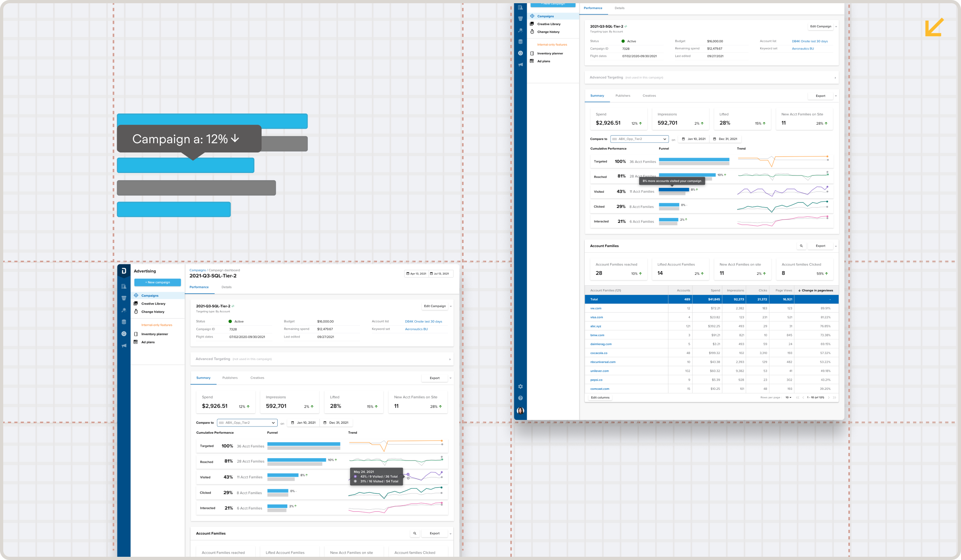
Task: Click the Drift 'D' logo icon
Action: 124,271
